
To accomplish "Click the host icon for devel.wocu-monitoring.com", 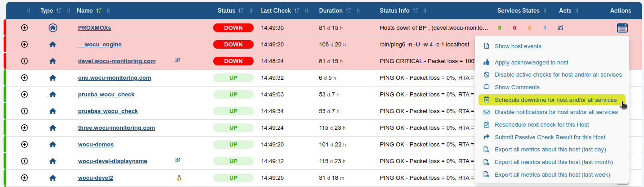I will click(53, 61).
